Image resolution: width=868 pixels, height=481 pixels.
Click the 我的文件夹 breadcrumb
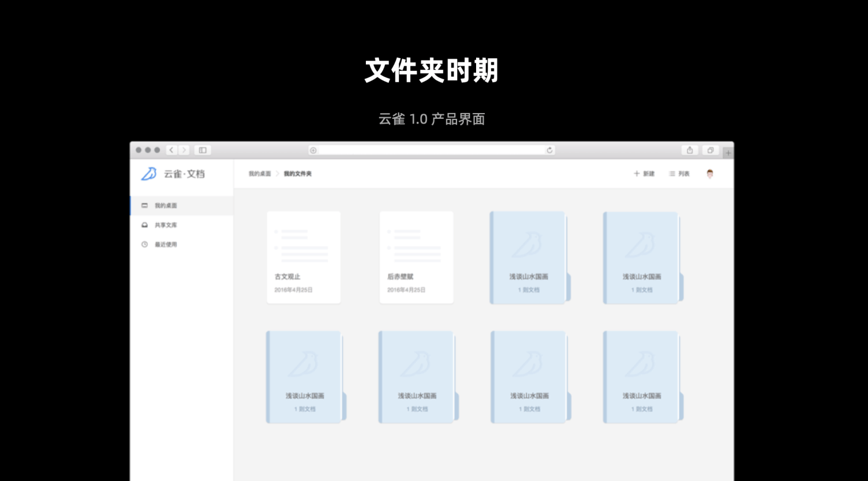(x=298, y=174)
